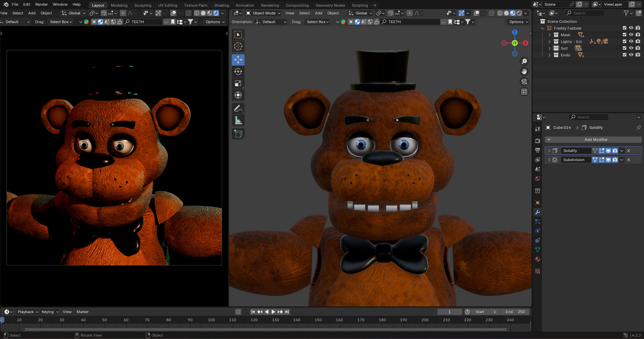
Task: Select the Move tool
Action: coord(238,59)
